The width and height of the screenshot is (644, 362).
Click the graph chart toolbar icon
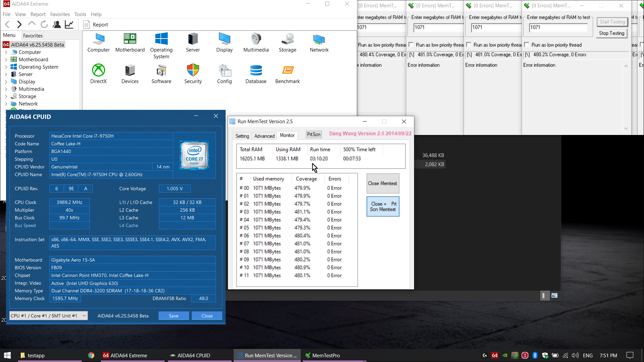click(x=69, y=24)
